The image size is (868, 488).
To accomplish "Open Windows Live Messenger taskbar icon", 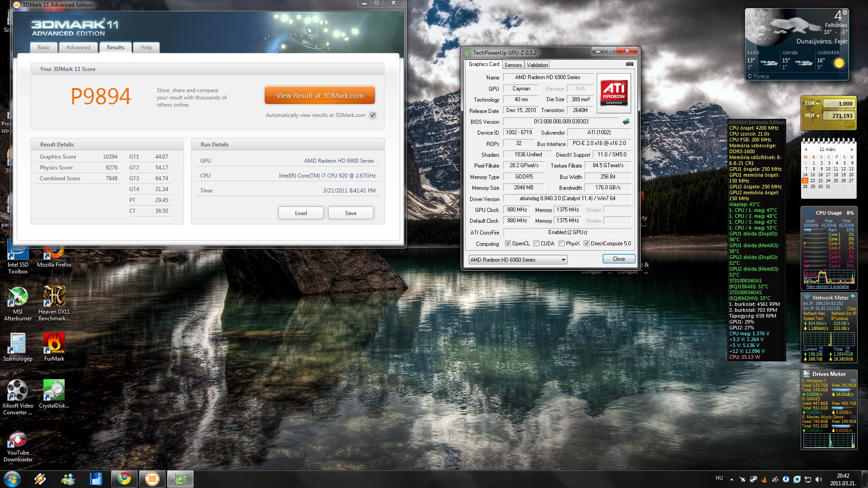I will click(68, 479).
